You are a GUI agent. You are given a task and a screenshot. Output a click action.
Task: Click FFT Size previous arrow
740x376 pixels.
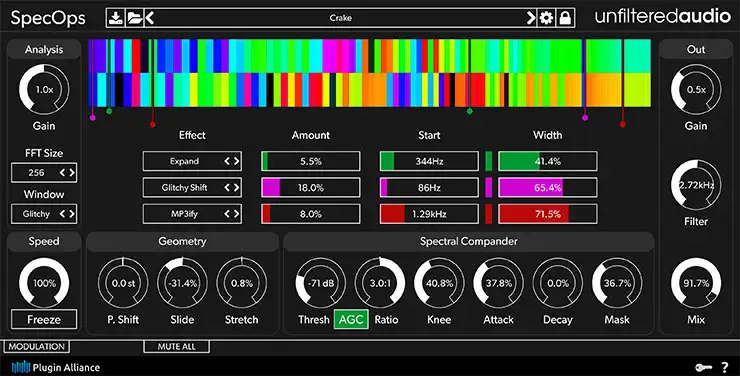tap(62, 173)
